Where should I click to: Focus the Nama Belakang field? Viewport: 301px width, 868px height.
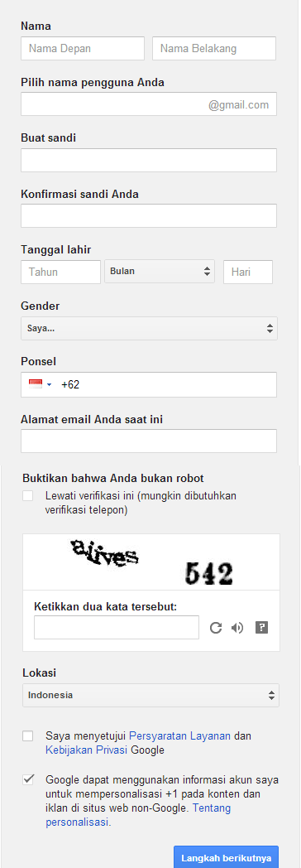[214, 49]
